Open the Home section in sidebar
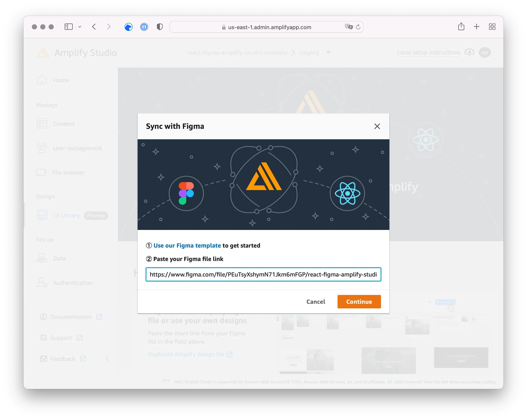This screenshot has height=420, width=527. (x=61, y=80)
